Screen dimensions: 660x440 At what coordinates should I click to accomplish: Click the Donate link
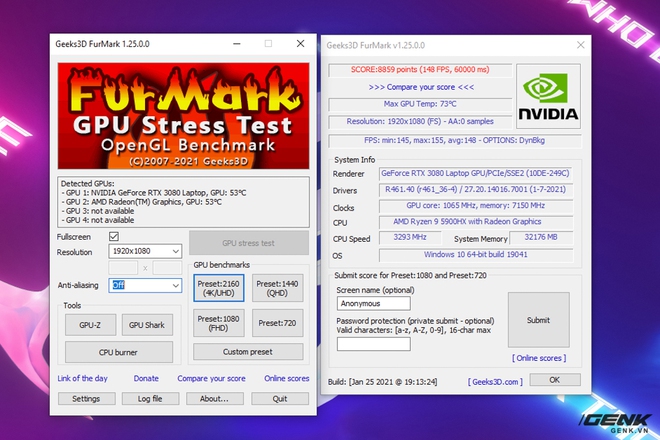pos(146,379)
